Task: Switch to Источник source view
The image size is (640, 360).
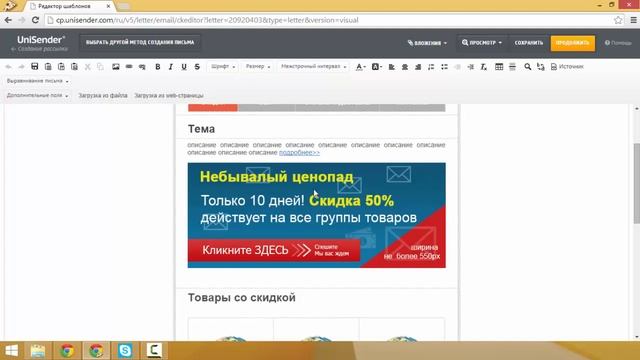Action: point(567,67)
